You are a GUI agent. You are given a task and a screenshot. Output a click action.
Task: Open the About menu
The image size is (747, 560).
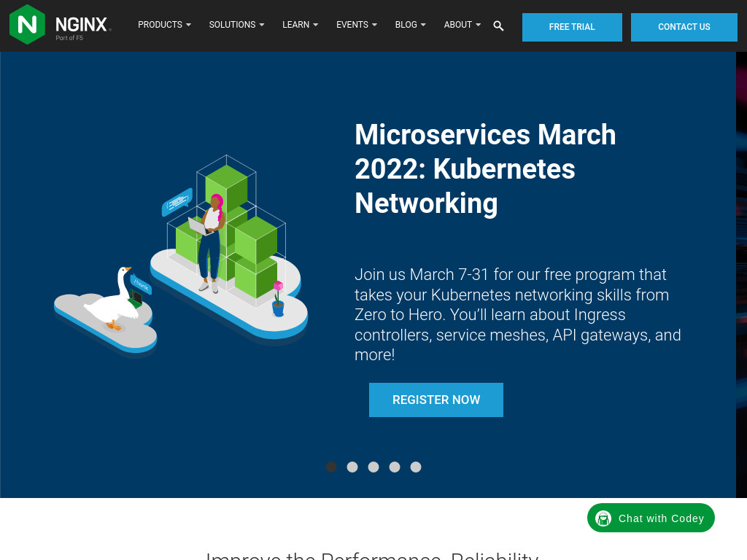[x=462, y=25]
